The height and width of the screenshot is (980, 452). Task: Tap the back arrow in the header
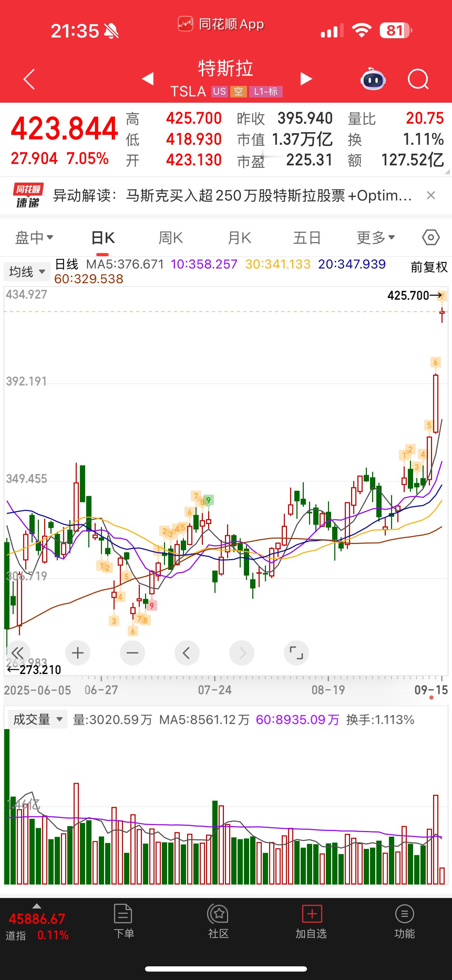pos(29,79)
